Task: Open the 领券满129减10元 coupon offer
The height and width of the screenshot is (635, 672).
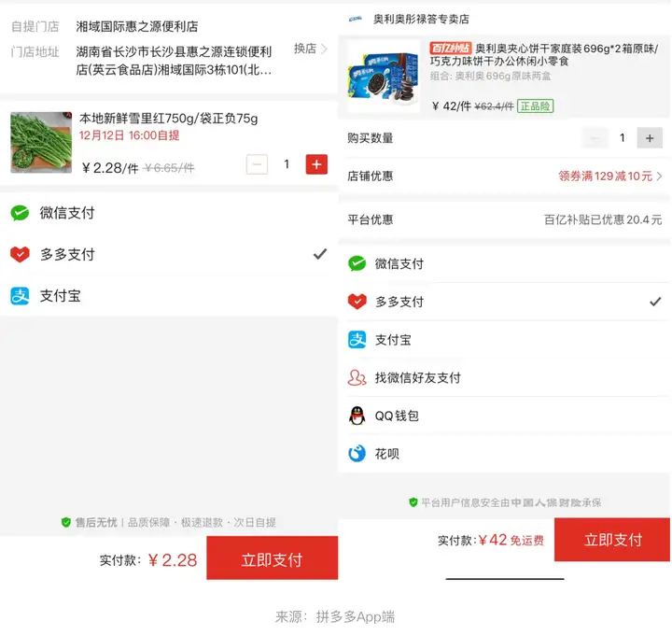Action: 609,176
